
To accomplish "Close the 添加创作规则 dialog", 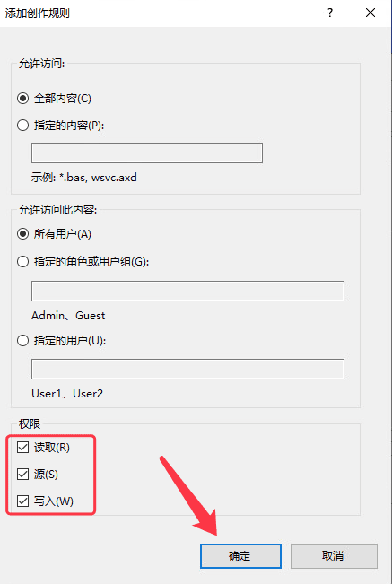I will click(x=370, y=13).
